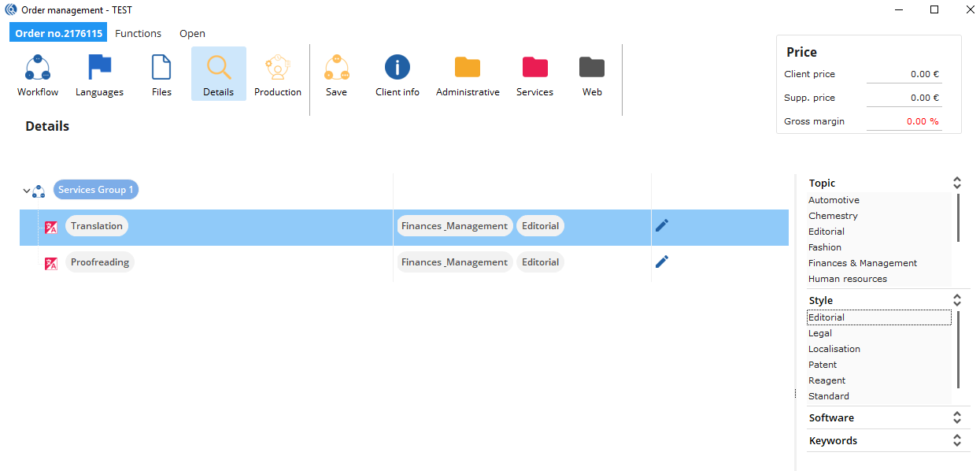This screenshot has width=980, height=471.
Task: Edit the Translation row with pencil
Action: (662, 226)
